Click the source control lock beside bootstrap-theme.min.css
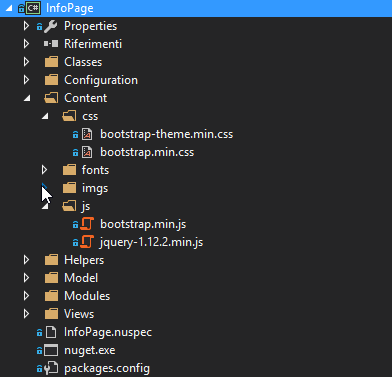 (x=76, y=135)
